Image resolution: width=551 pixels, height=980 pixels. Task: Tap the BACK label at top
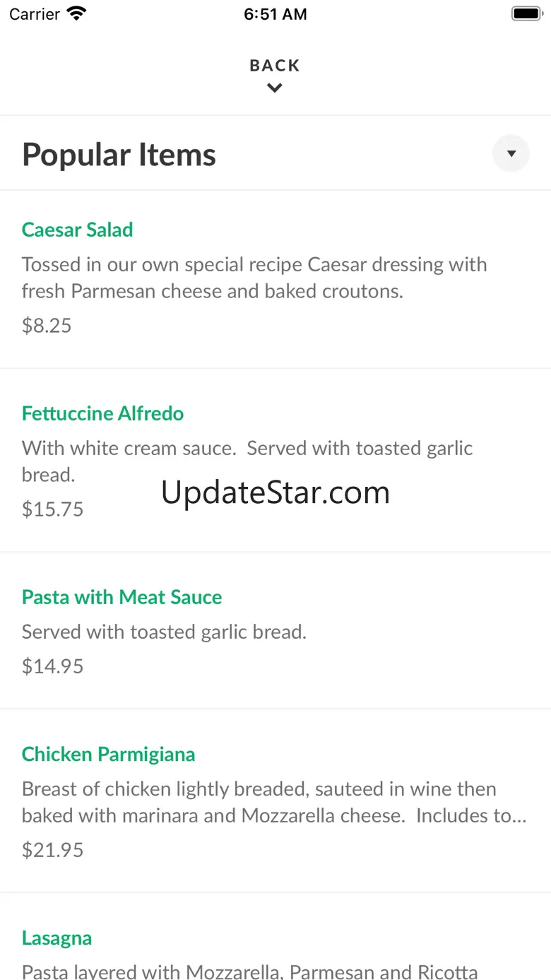275,66
